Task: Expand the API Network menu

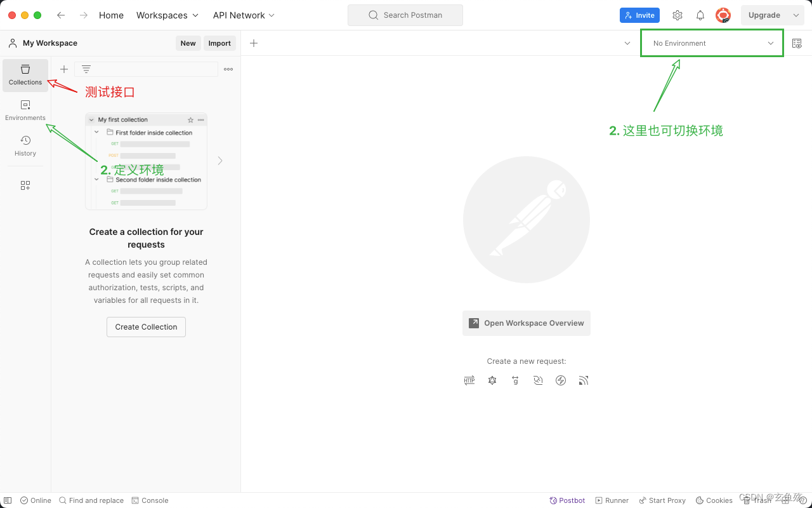Action: pos(244,15)
